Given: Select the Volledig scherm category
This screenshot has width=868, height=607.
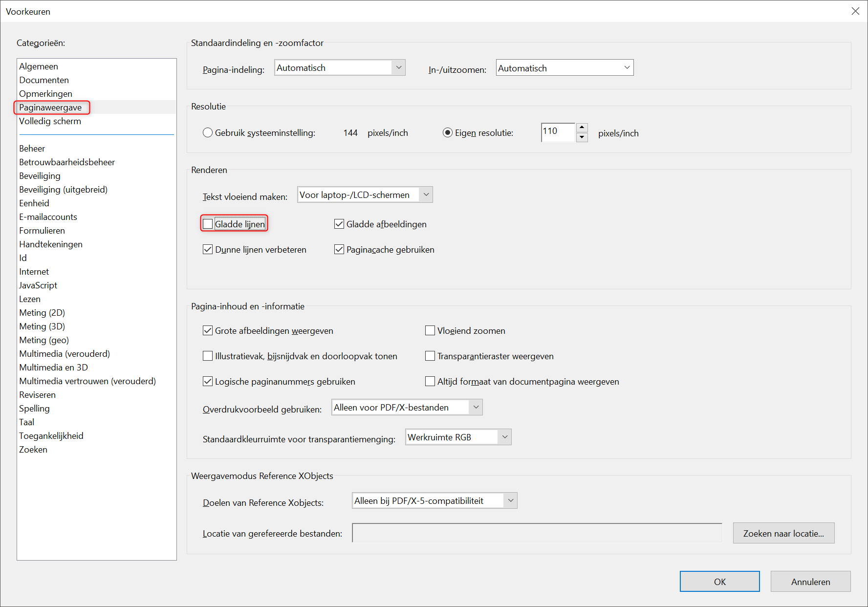Looking at the screenshot, I should [x=50, y=121].
